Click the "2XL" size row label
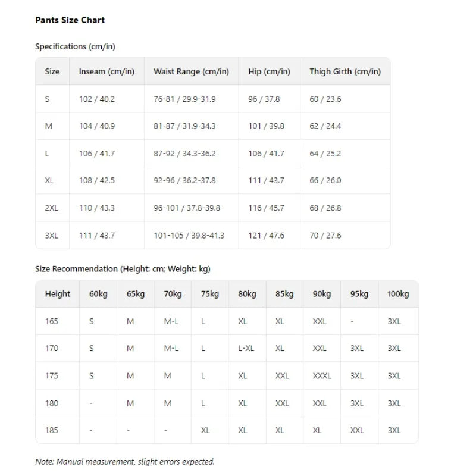Screen dimensions: 476x476 click(52, 208)
